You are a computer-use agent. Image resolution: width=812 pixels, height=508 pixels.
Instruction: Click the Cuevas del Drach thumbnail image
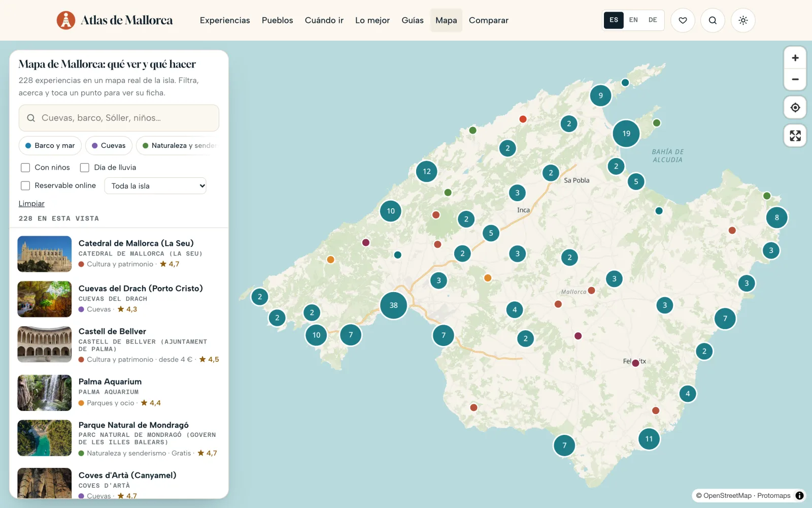point(45,299)
